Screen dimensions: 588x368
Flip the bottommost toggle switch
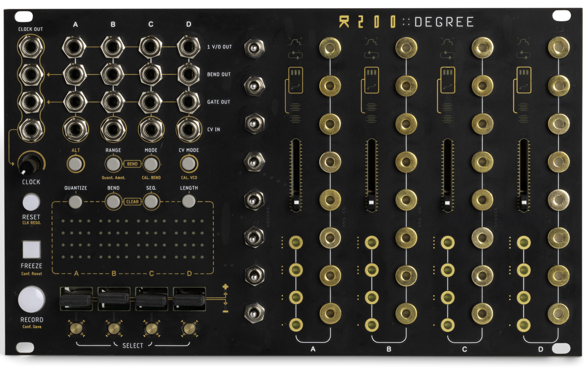pyautogui.click(x=254, y=312)
